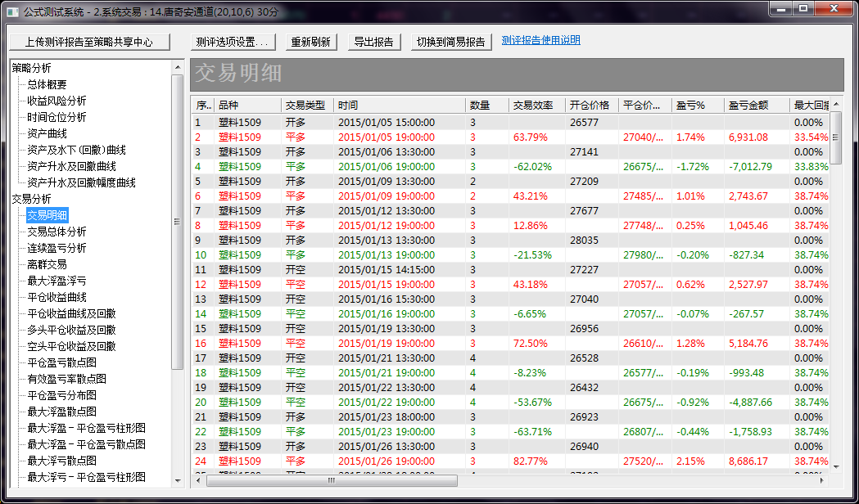Click the application icon in the title bar
859x504 pixels.
(12, 9)
